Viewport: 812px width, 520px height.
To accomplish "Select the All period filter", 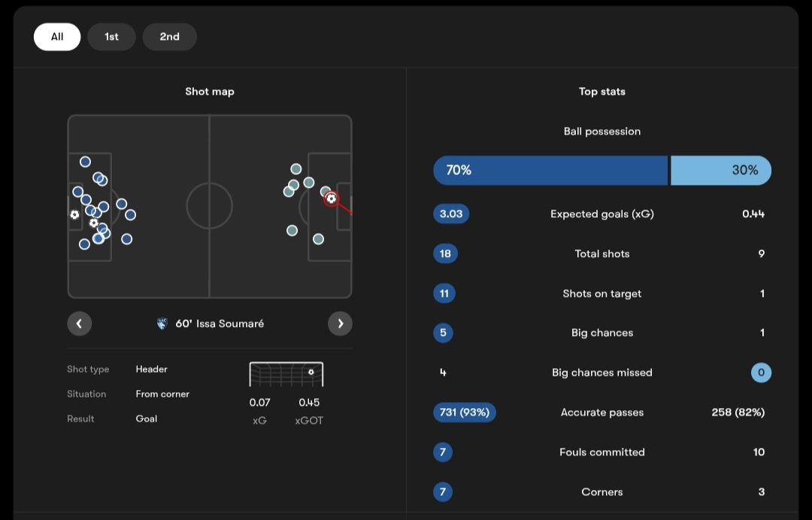I will click(x=57, y=37).
